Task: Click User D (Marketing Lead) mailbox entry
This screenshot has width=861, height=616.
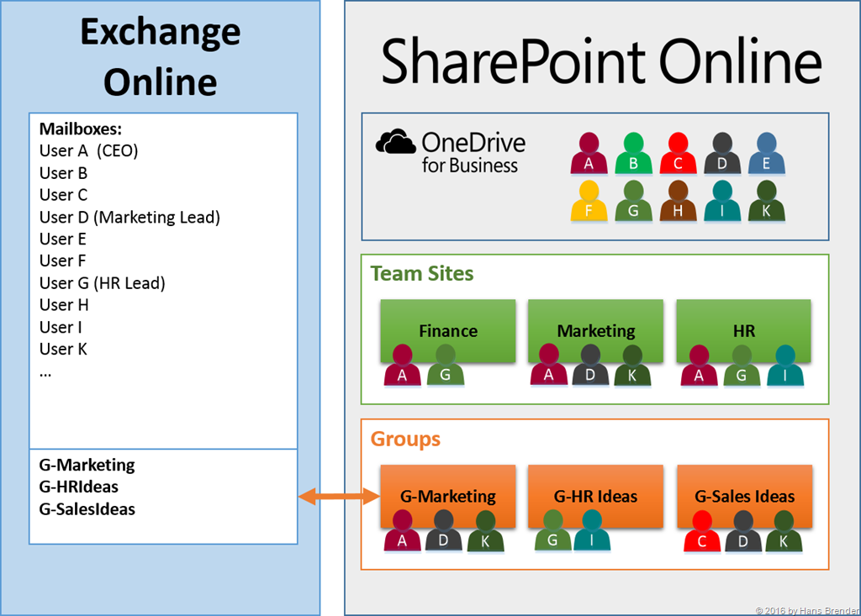Action: 129,217
